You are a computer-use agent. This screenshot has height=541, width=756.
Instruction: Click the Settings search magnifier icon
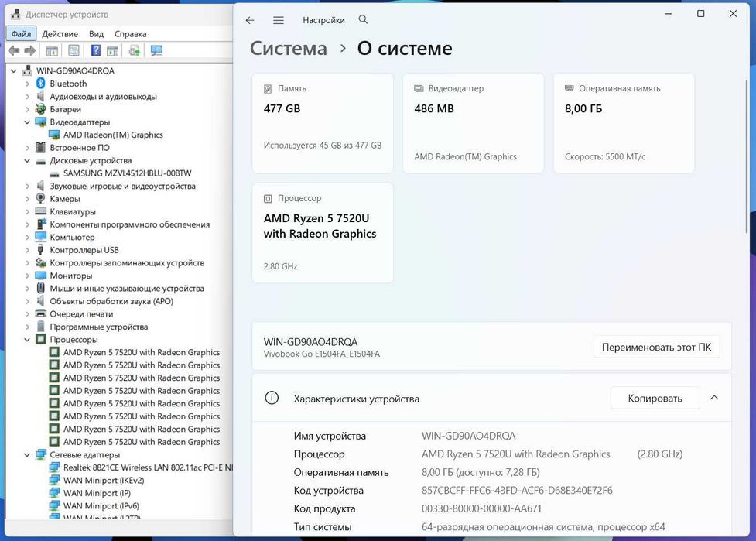click(363, 19)
